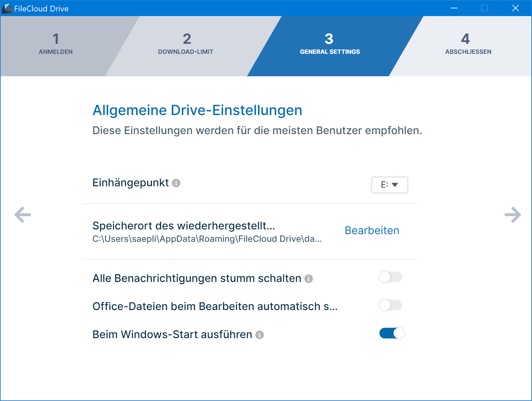532x401 pixels.
Task: Show info for Beim Windows-Start ausführen
Action: [x=260, y=335]
